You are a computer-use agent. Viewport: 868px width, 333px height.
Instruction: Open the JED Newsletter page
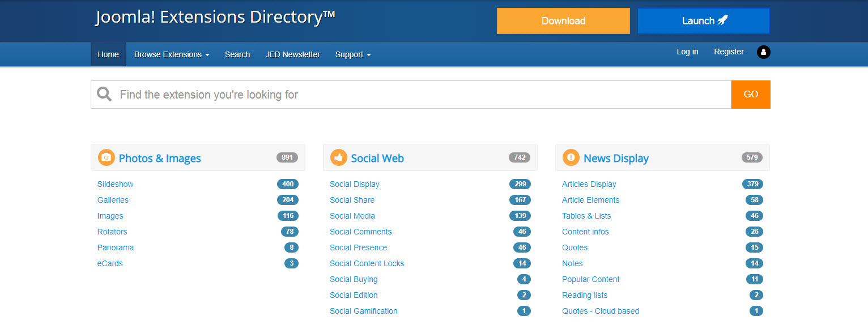click(292, 54)
